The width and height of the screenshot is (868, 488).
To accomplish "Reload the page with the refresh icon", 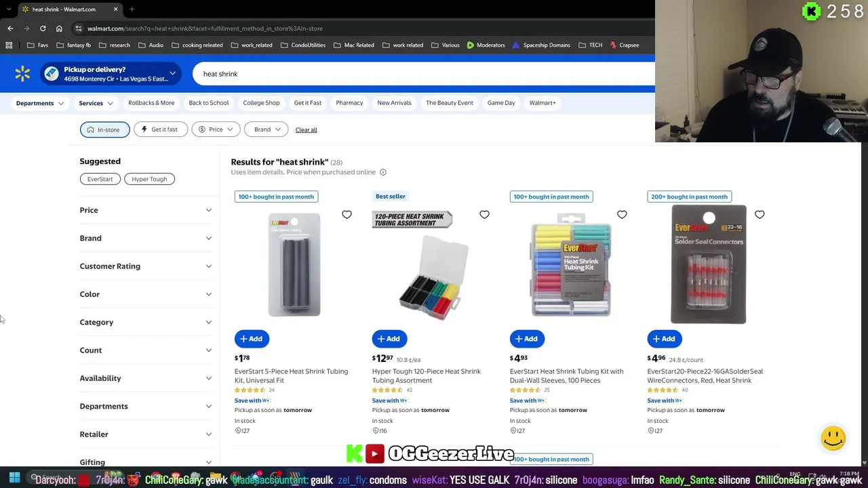I will (x=43, y=28).
